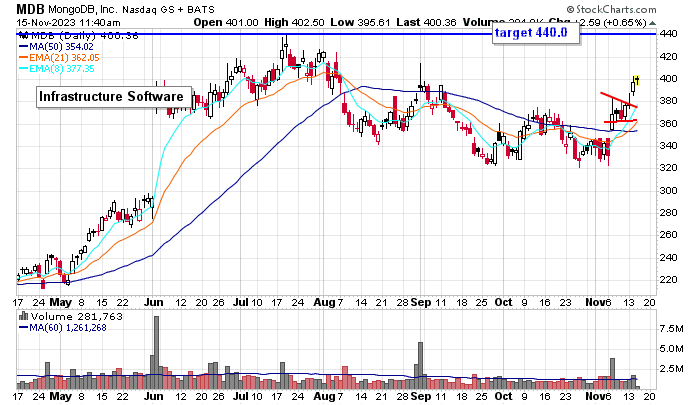Click the tall November volume spike bar
Viewport: 700px width, 405px height.
point(612,373)
